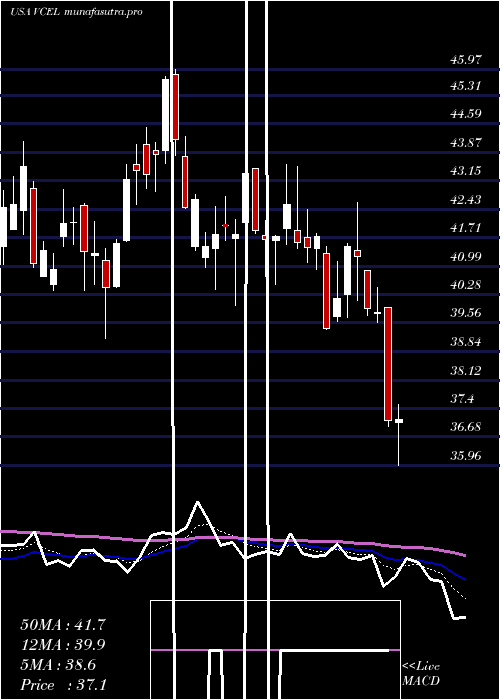This screenshot has height=700, width=500.
Task: Click the '12MA : 39.9' readout
Action: pyautogui.click(x=63, y=645)
